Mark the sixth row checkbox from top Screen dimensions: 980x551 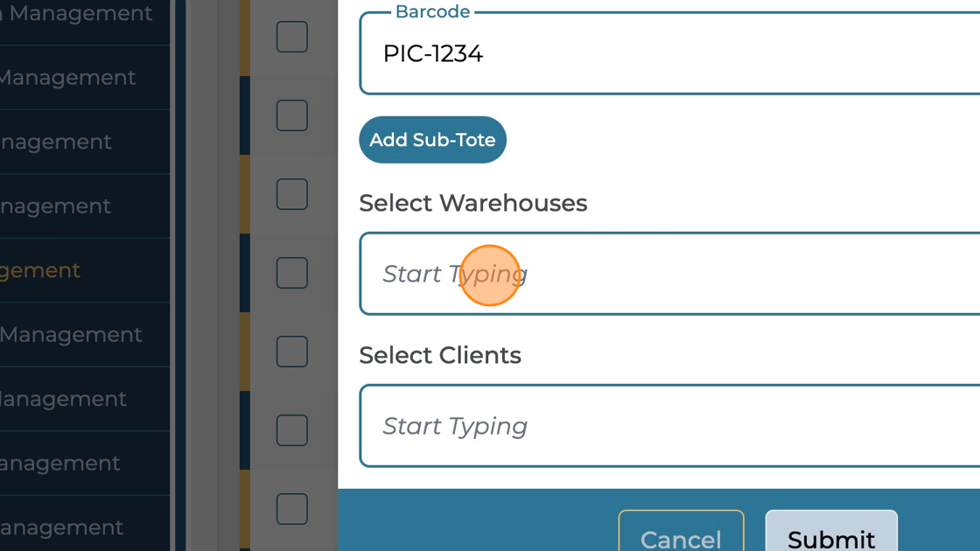pyautogui.click(x=292, y=430)
